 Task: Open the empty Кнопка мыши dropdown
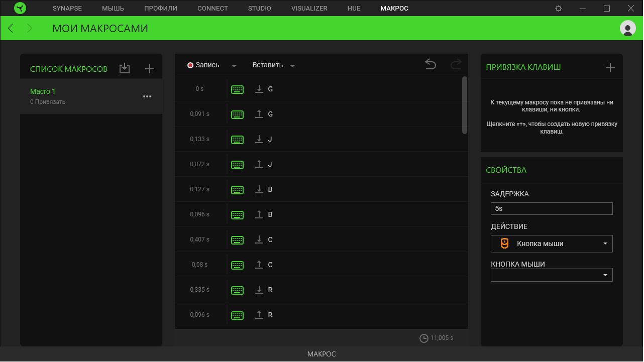pyautogui.click(x=552, y=275)
